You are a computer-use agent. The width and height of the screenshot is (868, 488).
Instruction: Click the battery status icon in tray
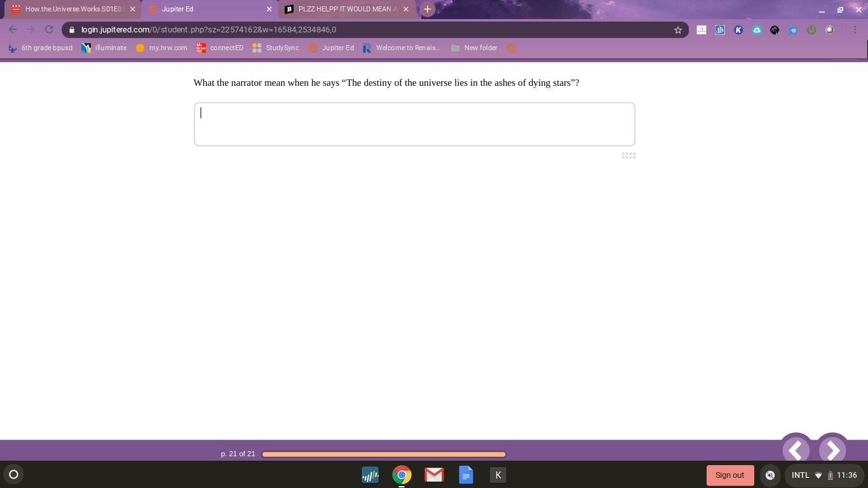(830, 475)
